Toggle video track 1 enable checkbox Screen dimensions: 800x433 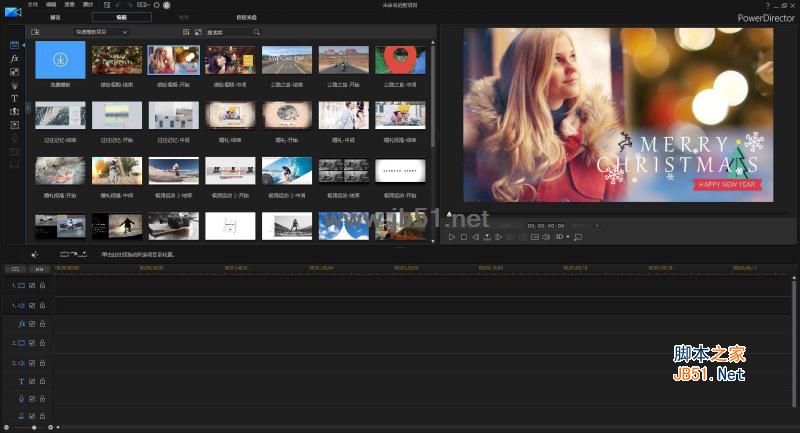(x=32, y=286)
